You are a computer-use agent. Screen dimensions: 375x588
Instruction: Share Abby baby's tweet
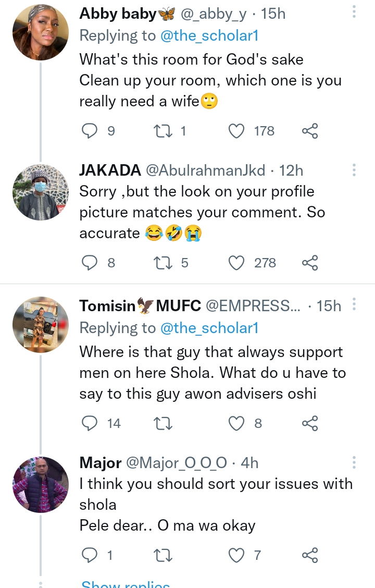(x=310, y=130)
